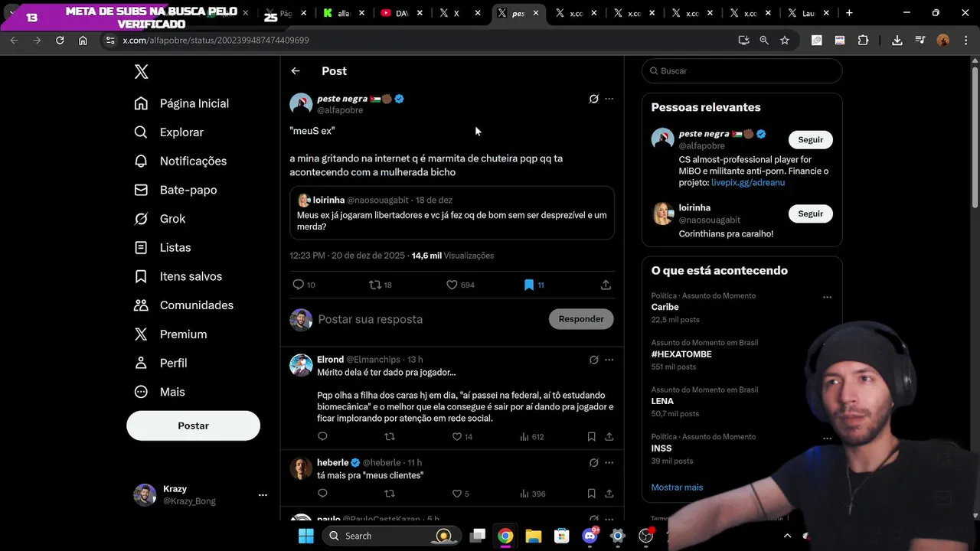980x551 pixels.
Task: Expand the Mais menu
Action: (x=159, y=392)
